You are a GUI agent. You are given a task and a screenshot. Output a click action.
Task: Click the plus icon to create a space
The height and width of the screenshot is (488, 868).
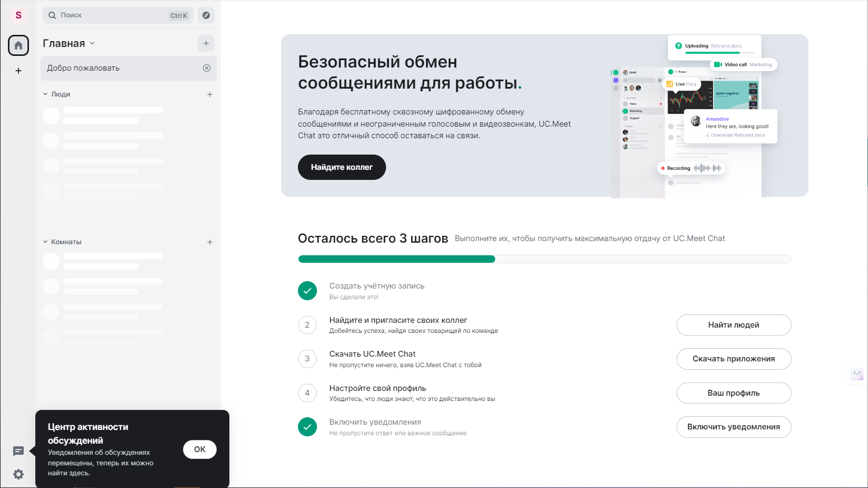(x=18, y=71)
